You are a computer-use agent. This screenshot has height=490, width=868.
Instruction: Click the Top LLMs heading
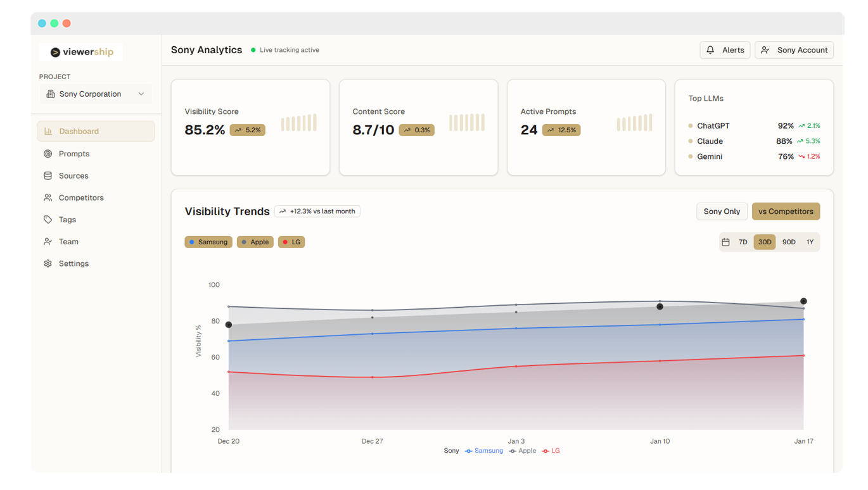pyautogui.click(x=706, y=99)
